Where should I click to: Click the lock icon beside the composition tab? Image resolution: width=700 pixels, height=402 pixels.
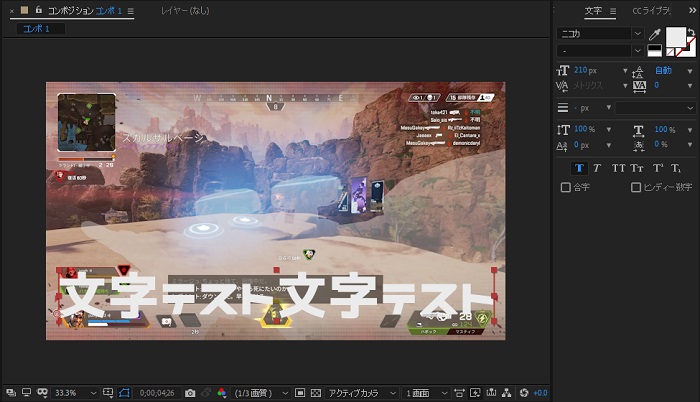(x=39, y=10)
